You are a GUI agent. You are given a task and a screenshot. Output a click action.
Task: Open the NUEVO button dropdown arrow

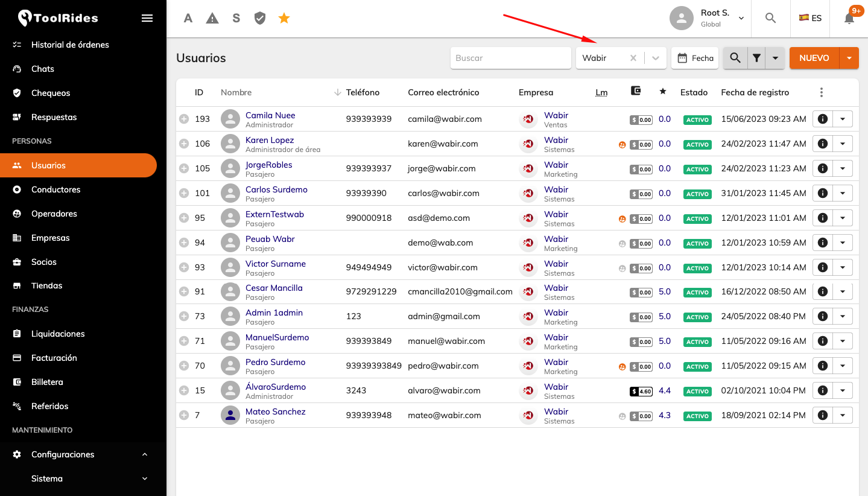pos(849,58)
